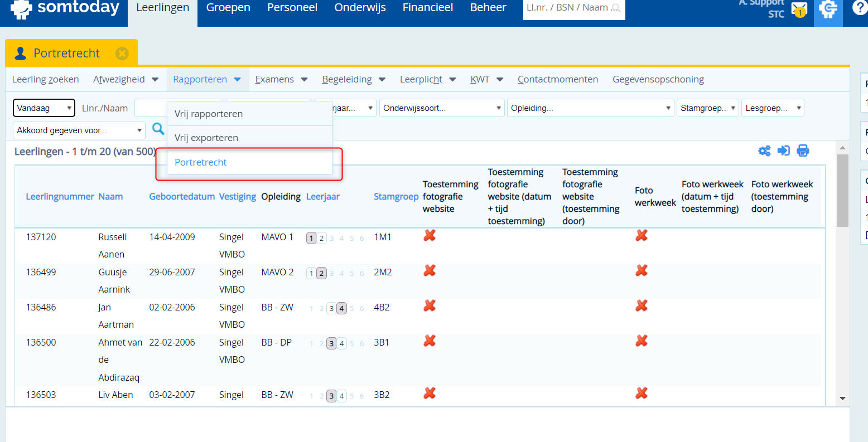Viewport: 868px width, 442px height.
Task: Expand the Leerplicht menu
Action: [428, 80]
